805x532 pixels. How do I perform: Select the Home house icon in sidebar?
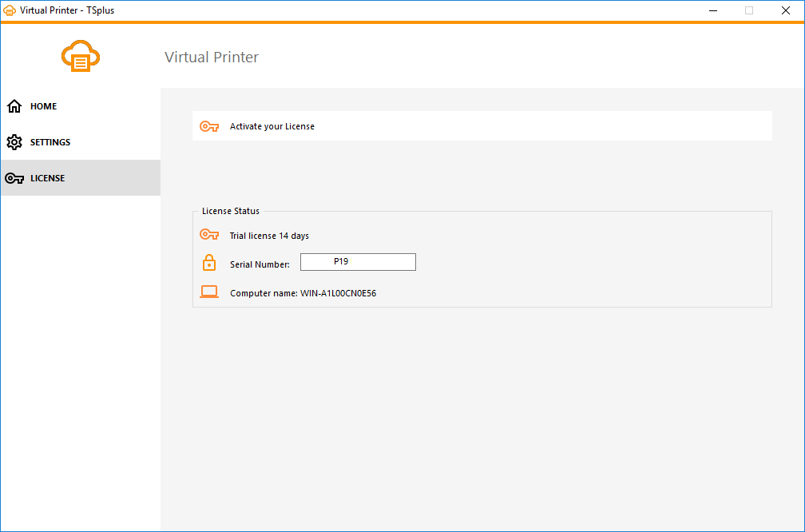(14, 105)
